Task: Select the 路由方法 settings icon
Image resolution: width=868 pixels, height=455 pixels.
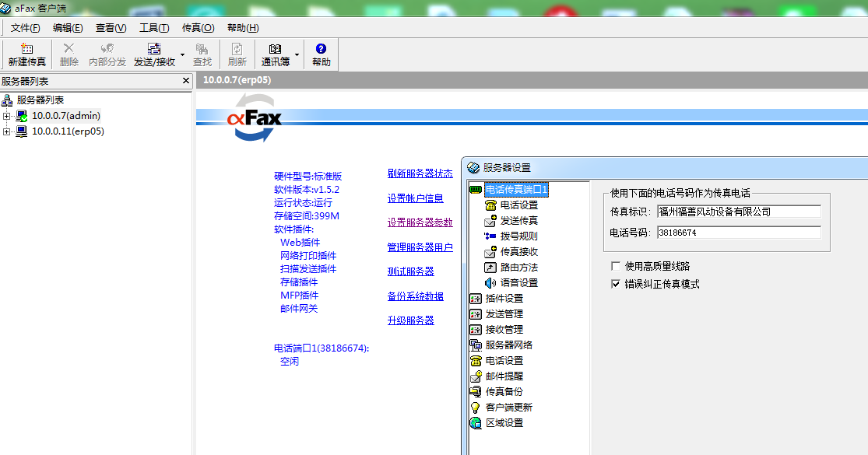Action: 490,267
